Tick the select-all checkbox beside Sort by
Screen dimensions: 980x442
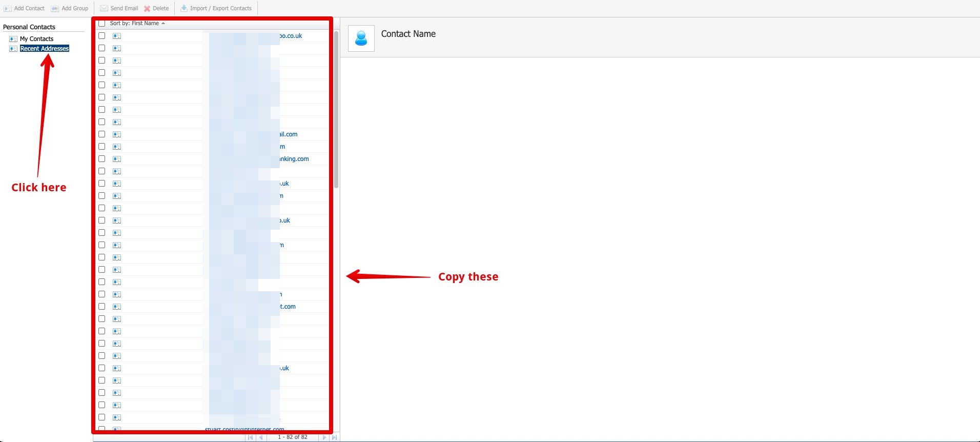coord(102,24)
